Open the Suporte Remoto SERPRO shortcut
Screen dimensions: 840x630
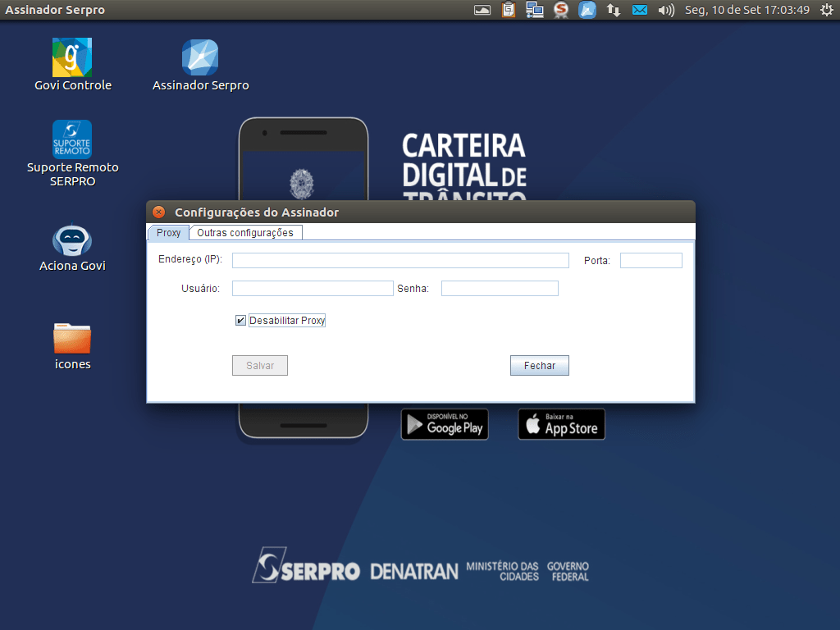pyautogui.click(x=72, y=140)
